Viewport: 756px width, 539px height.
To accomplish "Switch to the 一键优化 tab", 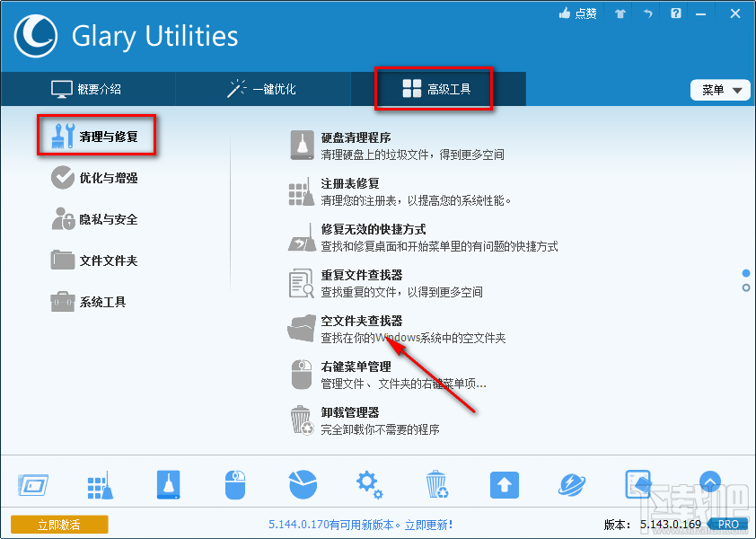I will (x=263, y=89).
